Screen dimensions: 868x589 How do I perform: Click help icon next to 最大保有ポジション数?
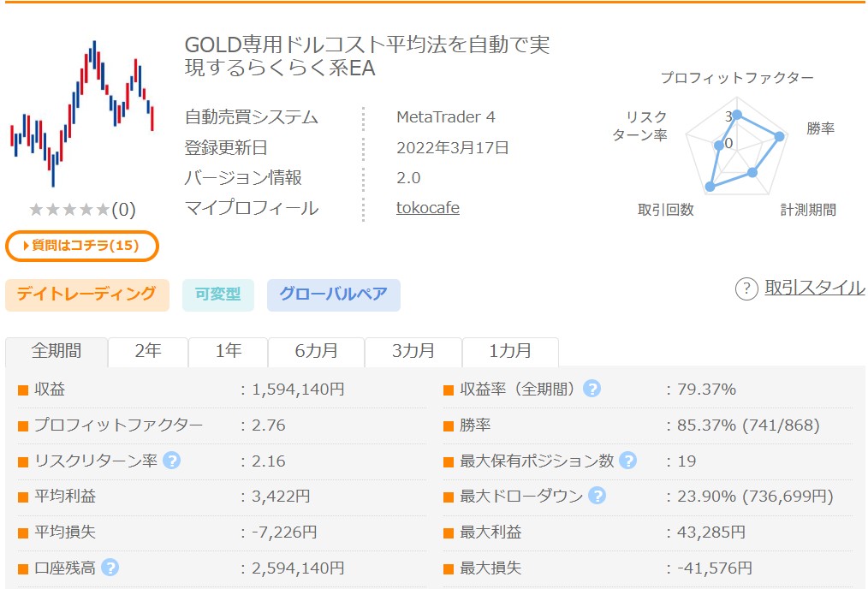(627, 461)
